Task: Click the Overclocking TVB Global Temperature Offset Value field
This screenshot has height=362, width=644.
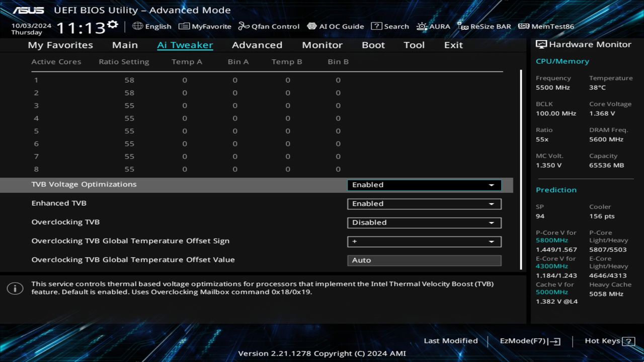Action: [424, 260]
